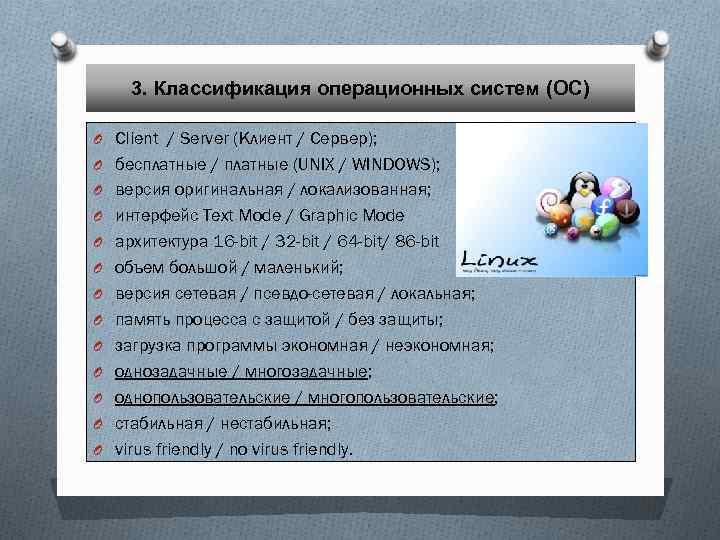This screenshot has width=720, height=540.
Task: Click the Tux penguin in the Linux picture
Action: pyautogui.click(x=583, y=189)
